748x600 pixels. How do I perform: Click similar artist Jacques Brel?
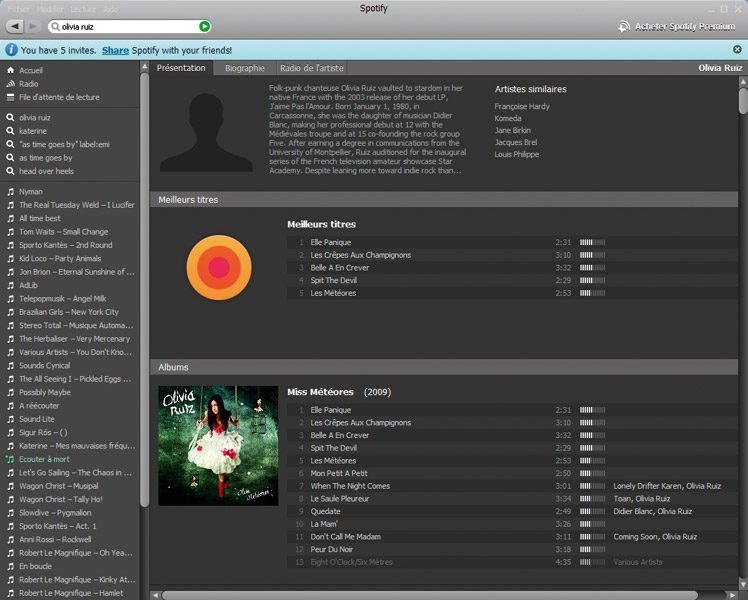point(516,142)
